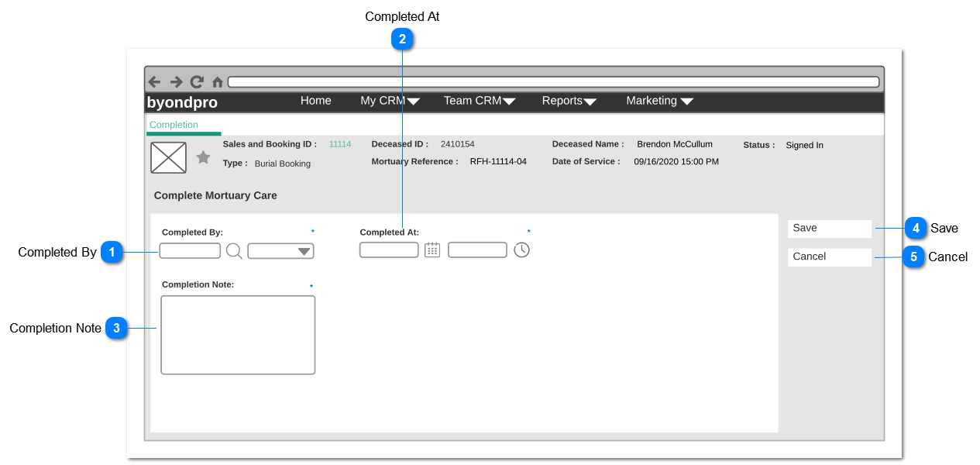Go forward with the browser forward arrow
980x465 pixels.
click(x=176, y=81)
